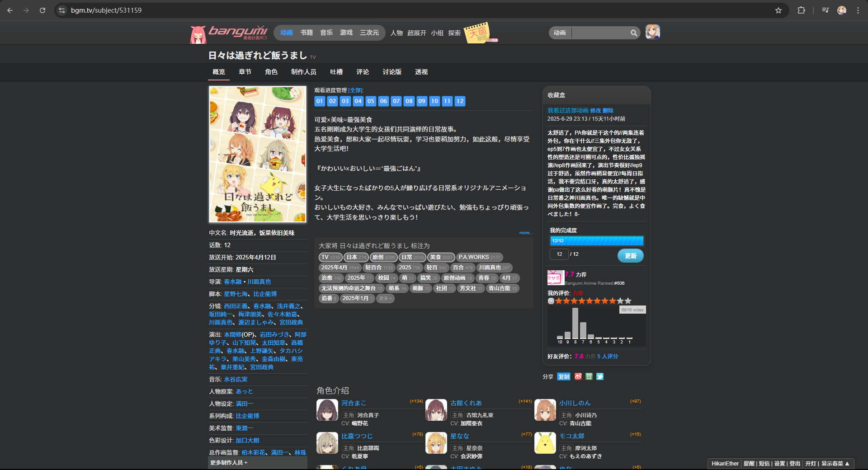868x470 pixels.
Task: Open 比嘉つつじ character avatar
Action: pos(327,443)
